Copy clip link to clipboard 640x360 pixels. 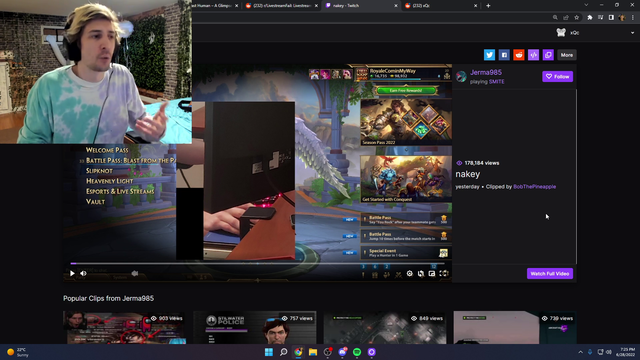548,55
